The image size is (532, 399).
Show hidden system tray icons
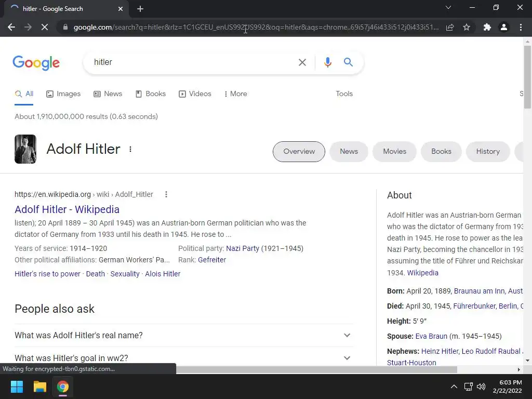tap(454, 387)
